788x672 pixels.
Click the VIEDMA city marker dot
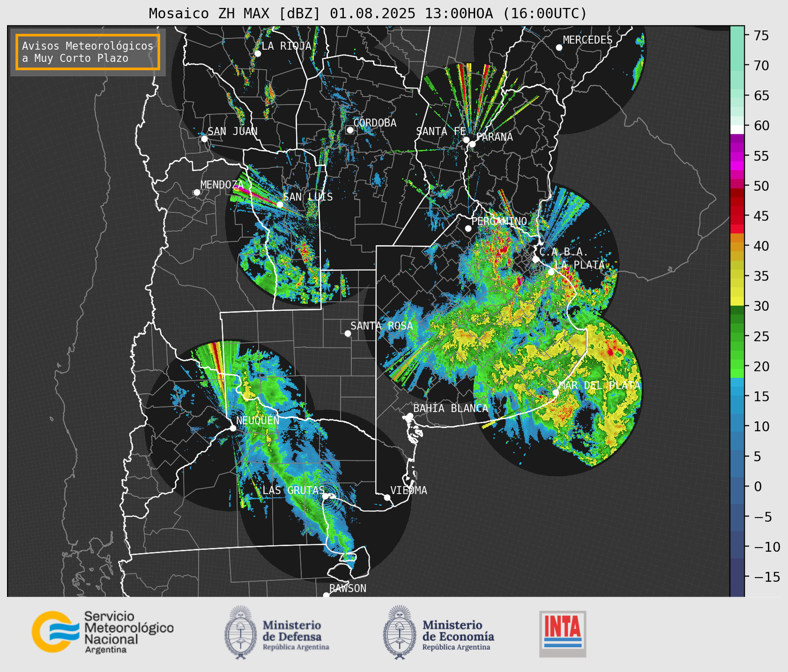387,497
